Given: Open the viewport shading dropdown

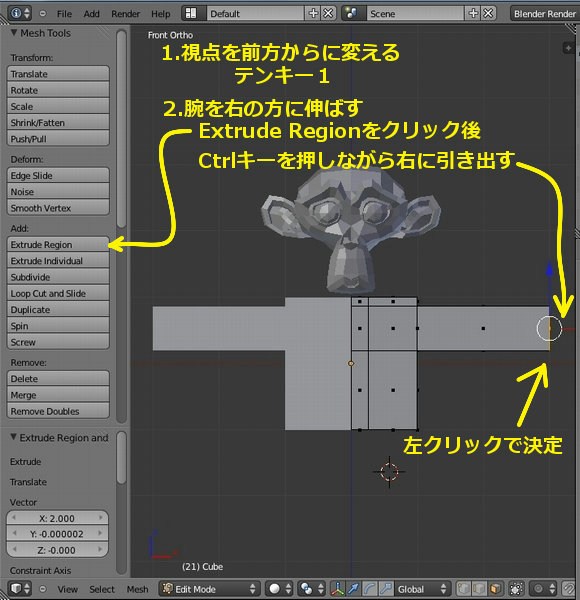Looking at the screenshot, I should [x=279, y=589].
